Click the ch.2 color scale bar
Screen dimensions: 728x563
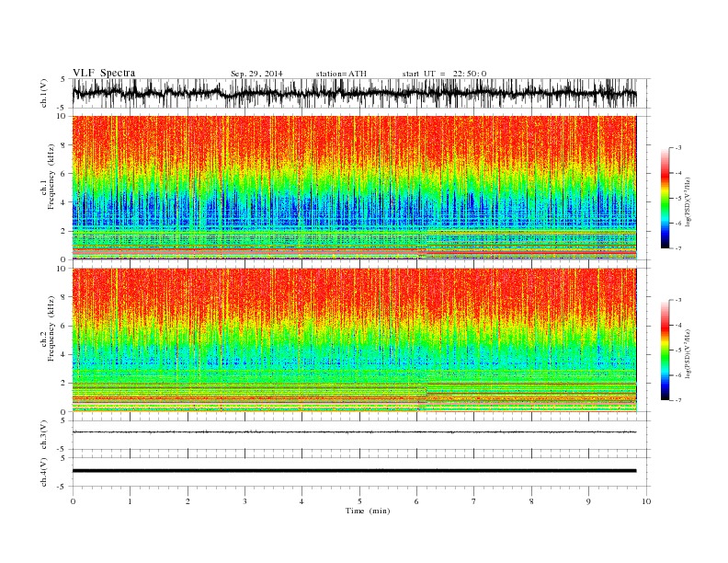point(665,350)
